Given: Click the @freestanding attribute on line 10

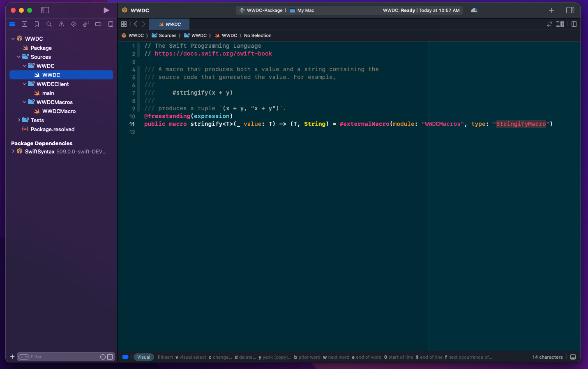Looking at the screenshot, I should pyautogui.click(x=167, y=116).
